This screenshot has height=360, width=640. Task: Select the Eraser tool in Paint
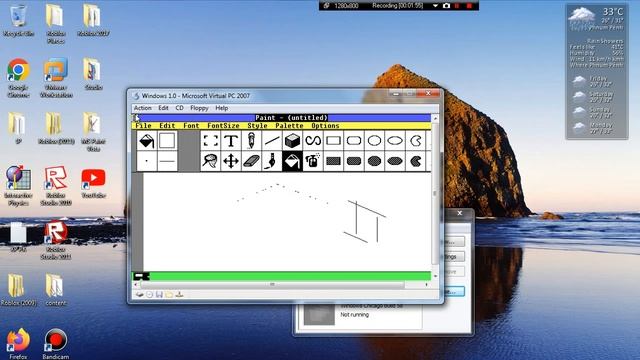tap(251, 161)
